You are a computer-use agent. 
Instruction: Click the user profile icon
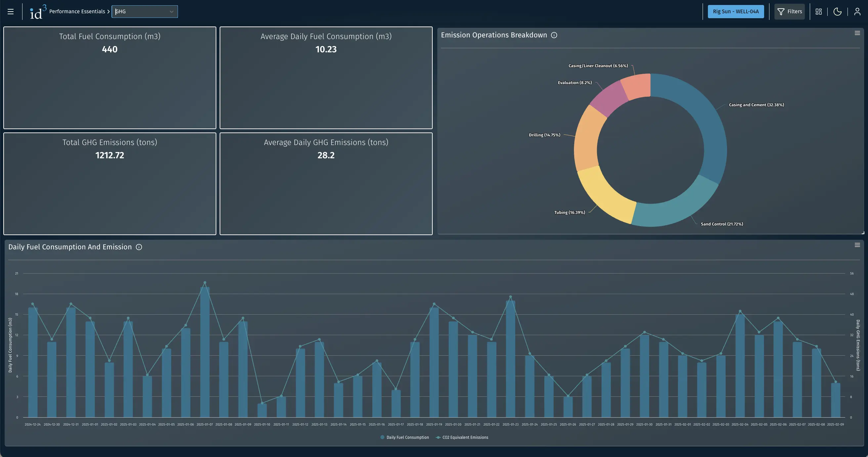tap(857, 11)
